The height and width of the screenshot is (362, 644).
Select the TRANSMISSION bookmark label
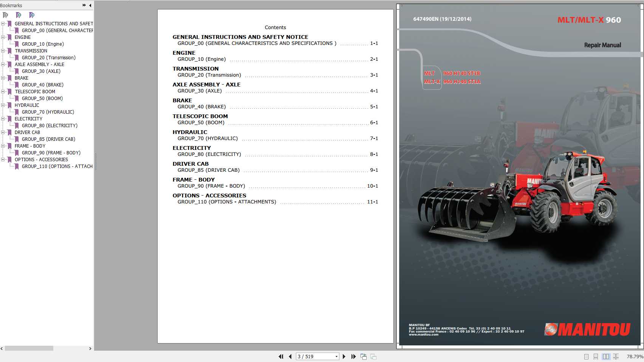(31, 51)
